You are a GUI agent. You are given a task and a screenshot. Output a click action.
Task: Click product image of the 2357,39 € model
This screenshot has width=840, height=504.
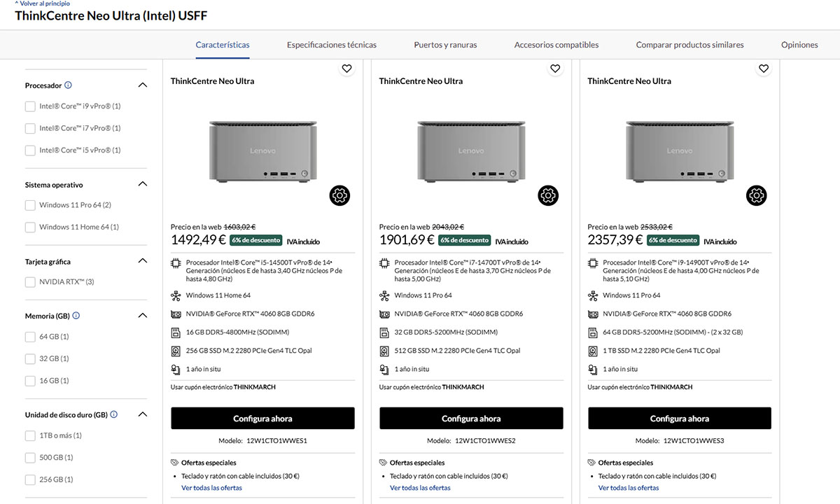click(x=680, y=150)
